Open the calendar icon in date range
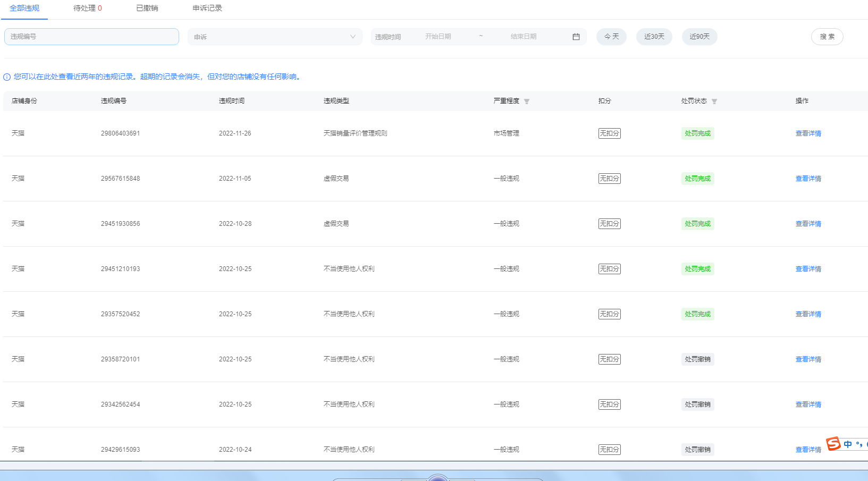Screen dimensions: 868x481 576,37
